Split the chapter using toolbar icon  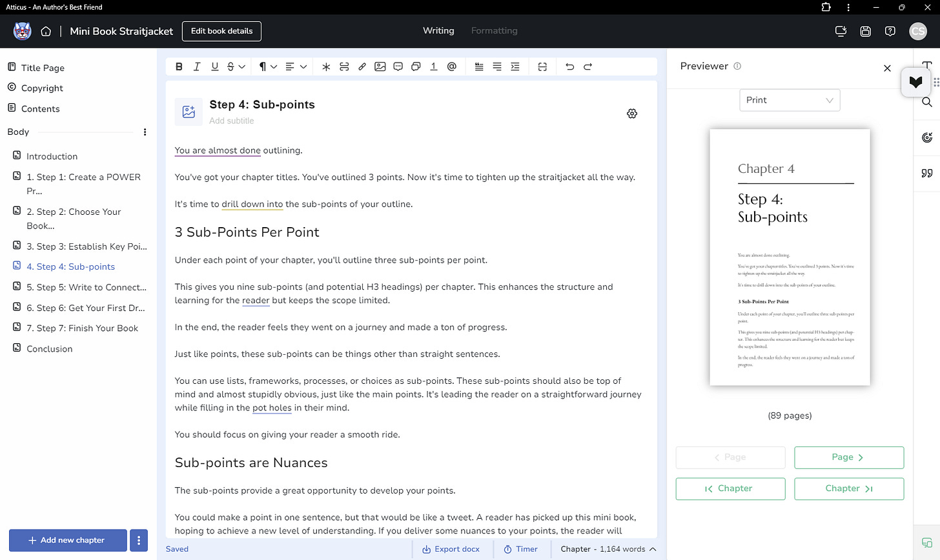pyautogui.click(x=542, y=66)
